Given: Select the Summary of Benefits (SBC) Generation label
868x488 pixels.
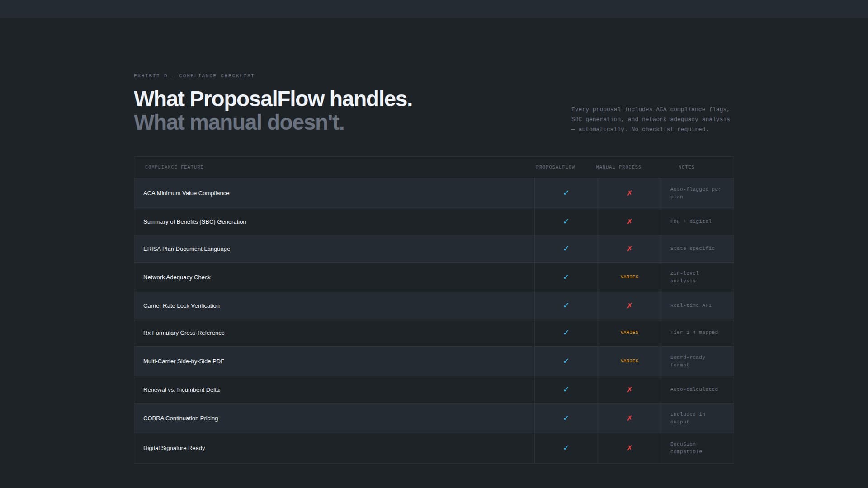Looking at the screenshot, I should (x=195, y=222).
